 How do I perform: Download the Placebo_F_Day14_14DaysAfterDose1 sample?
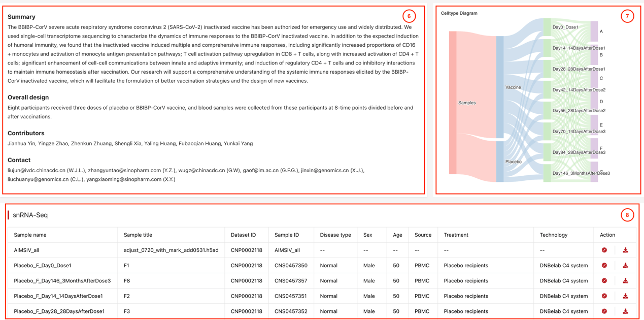[x=625, y=296]
